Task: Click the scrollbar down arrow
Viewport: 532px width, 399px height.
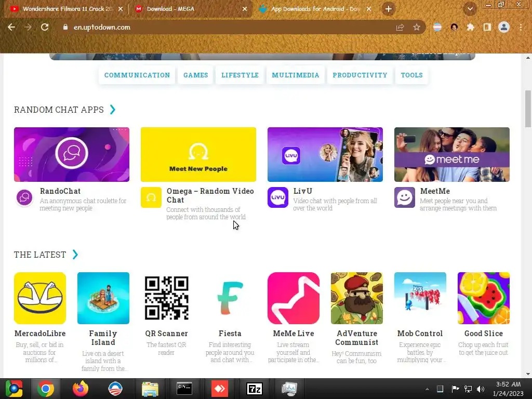Action: click(x=528, y=374)
